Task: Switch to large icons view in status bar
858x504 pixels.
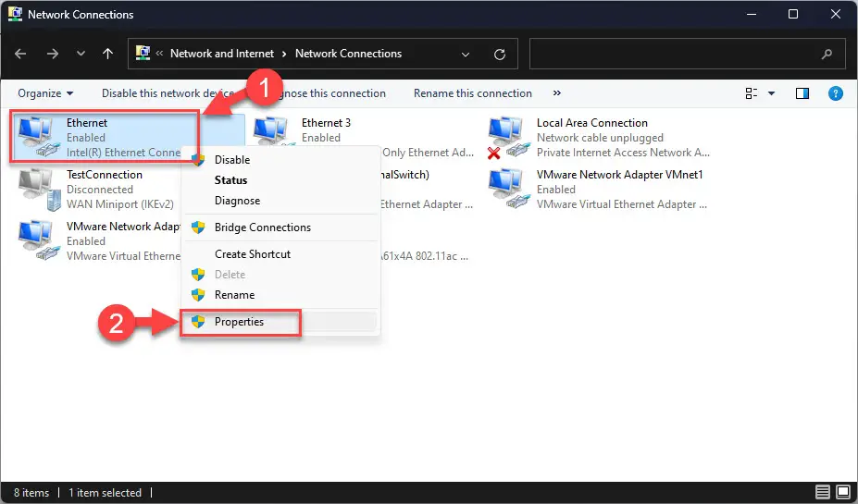Action: pyautogui.click(x=843, y=493)
